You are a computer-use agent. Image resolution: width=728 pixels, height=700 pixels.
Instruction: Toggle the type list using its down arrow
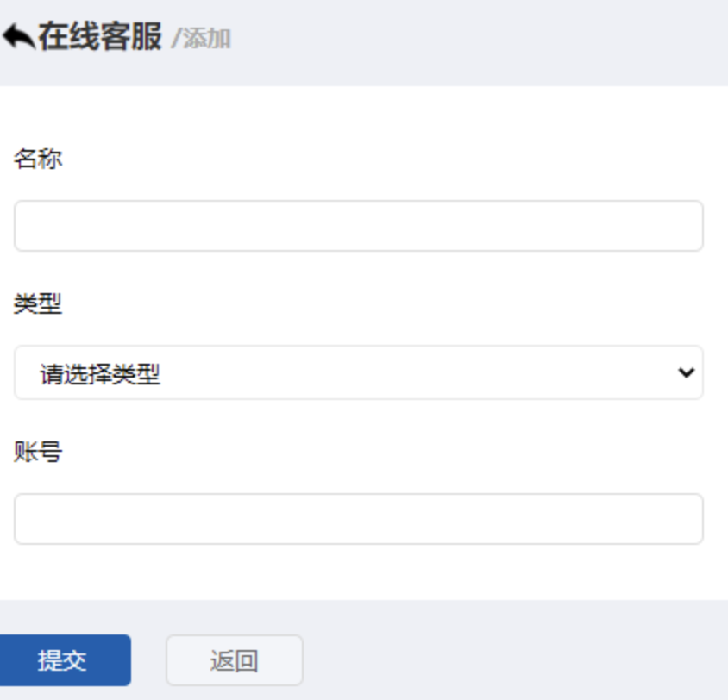point(686,372)
